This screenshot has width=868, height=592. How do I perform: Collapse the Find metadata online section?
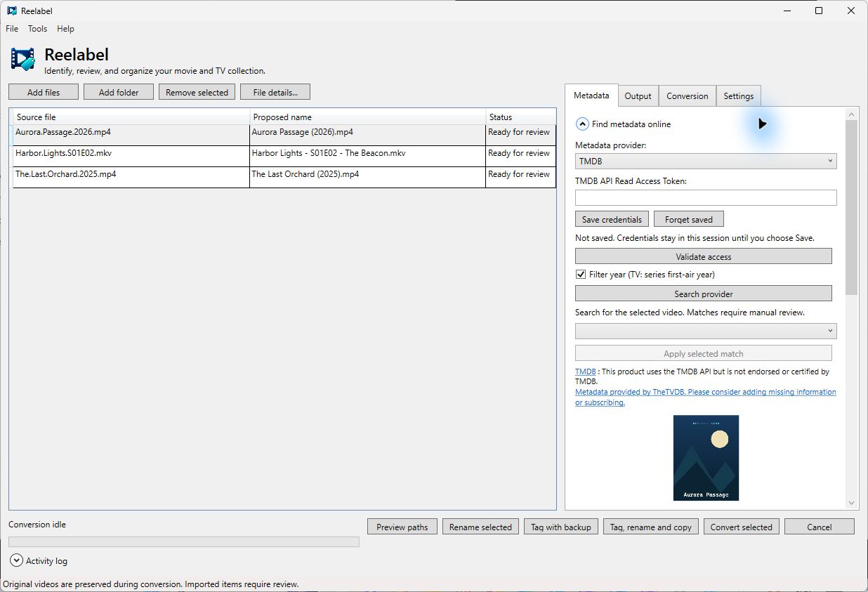click(x=582, y=124)
